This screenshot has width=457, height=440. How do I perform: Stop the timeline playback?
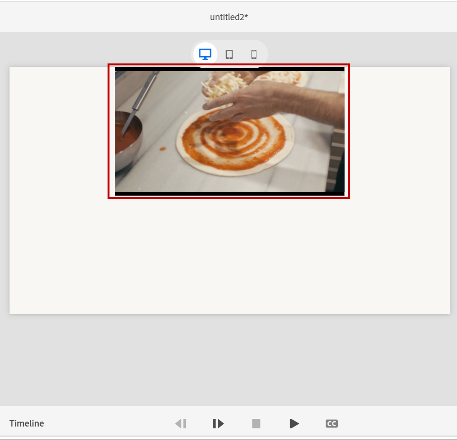coord(256,424)
